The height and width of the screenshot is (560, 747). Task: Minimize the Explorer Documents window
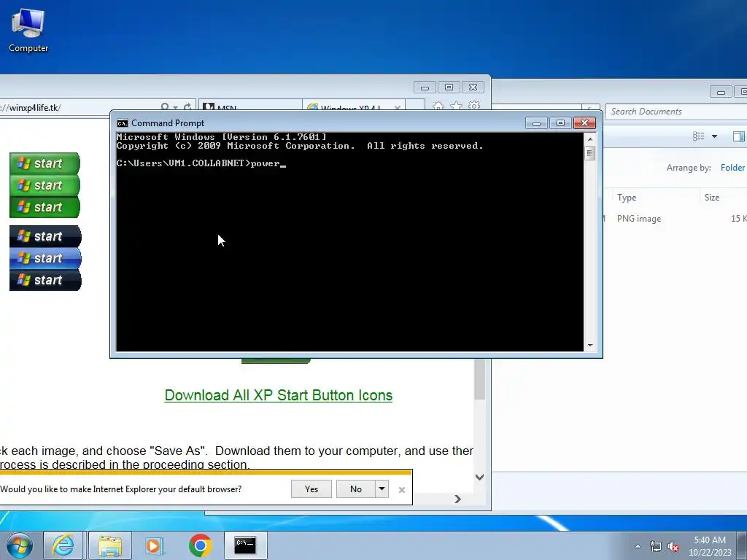click(721, 93)
